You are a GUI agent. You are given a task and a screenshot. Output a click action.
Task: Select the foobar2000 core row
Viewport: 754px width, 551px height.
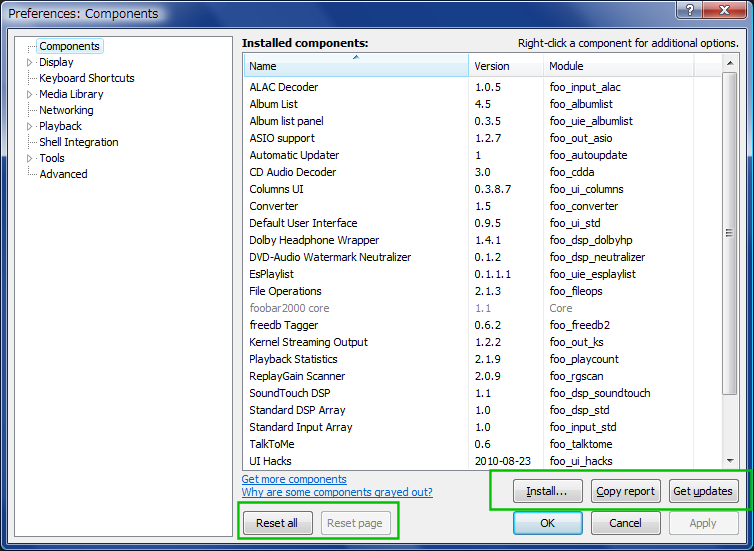click(483, 308)
